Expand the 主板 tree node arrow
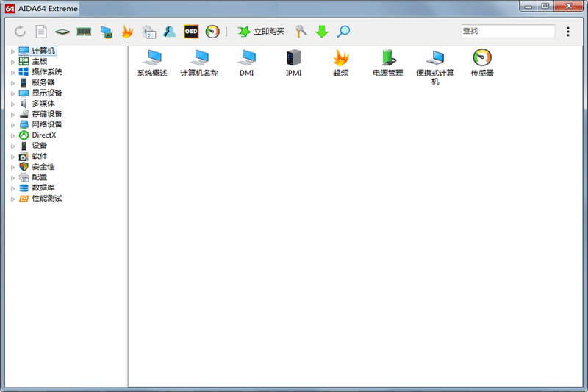This screenshot has height=392, width=588. point(12,62)
